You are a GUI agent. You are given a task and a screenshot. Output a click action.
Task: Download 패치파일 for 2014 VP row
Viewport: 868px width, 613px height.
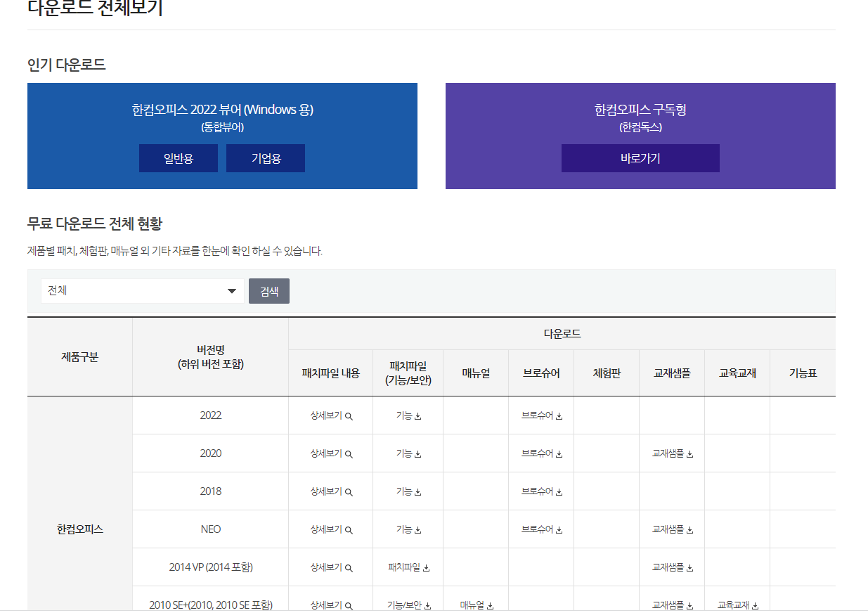pyautogui.click(x=408, y=567)
